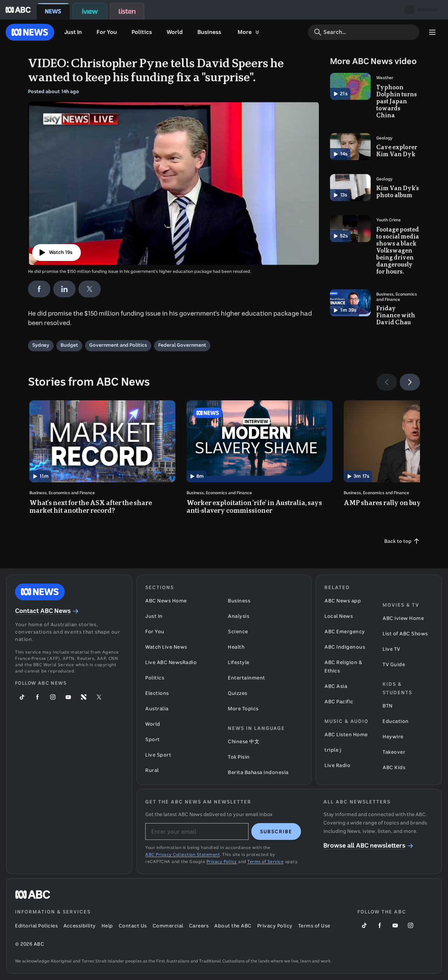The image size is (448, 980).
Task: Show previous stories in carousel
Action: tap(386, 382)
